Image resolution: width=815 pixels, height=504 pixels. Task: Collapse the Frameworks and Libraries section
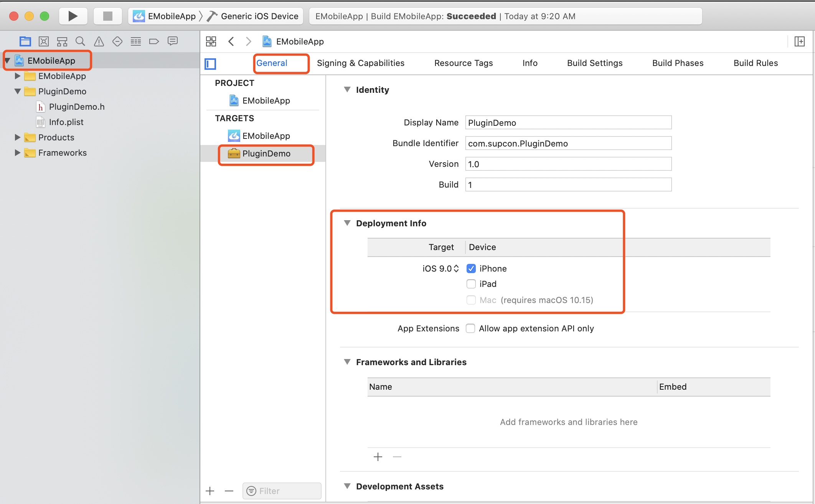pos(347,362)
